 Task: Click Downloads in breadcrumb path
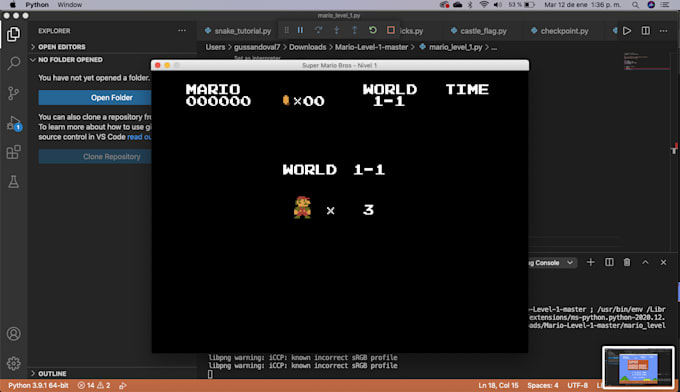click(307, 47)
